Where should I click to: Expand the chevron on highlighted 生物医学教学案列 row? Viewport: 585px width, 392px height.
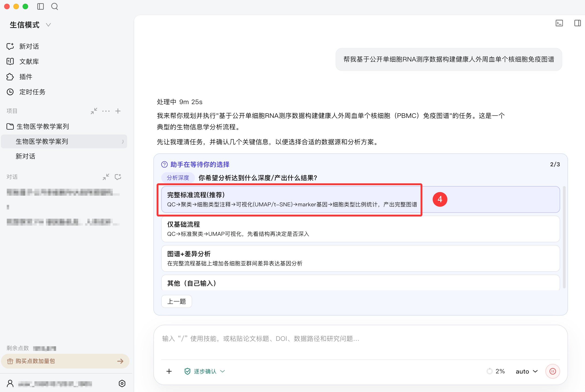click(123, 141)
